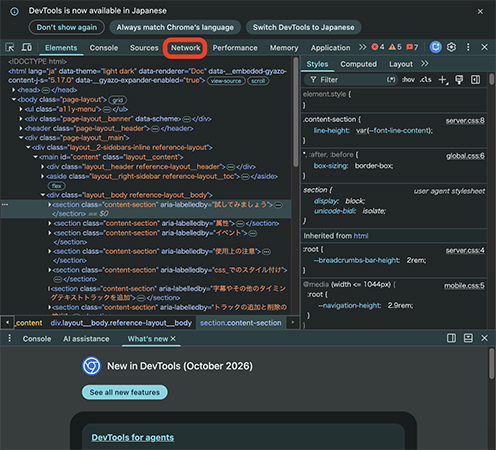Click the info icon in language banner
Screen dimensions: 496x450
click(x=14, y=12)
